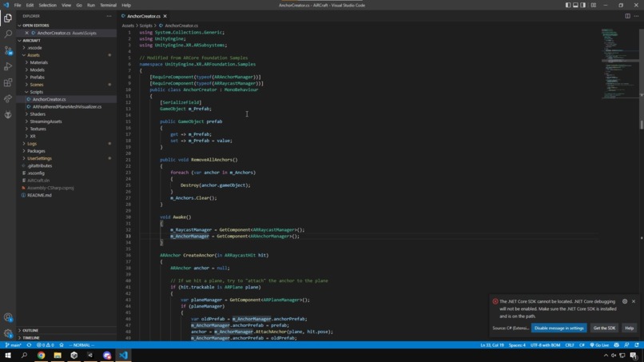Open the Help menu
This screenshot has height=362, width=644.
pos(126,6)
